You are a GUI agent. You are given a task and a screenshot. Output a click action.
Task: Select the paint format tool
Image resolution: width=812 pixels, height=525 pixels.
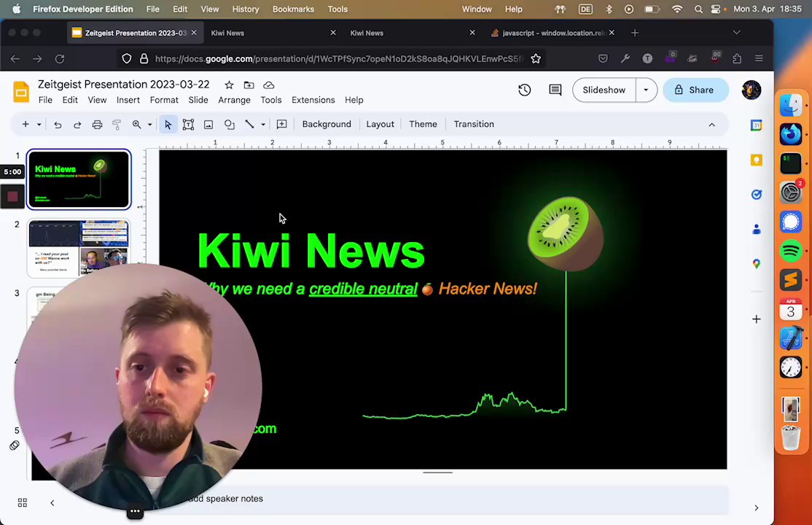117,125
